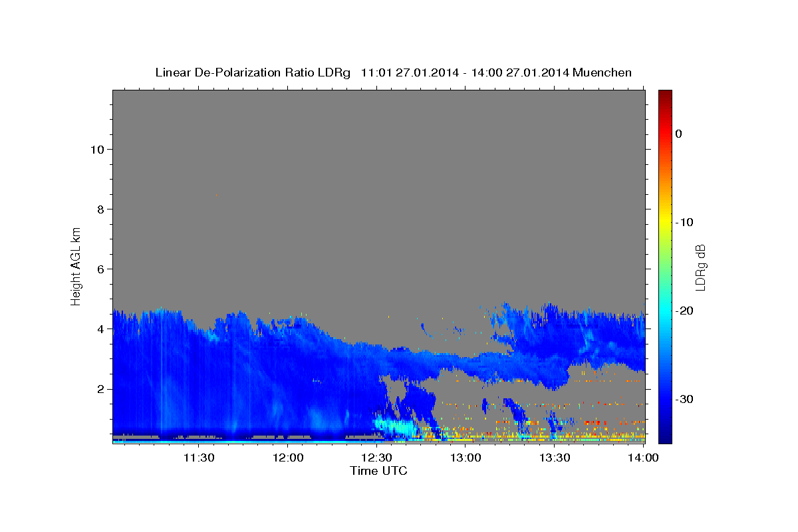798x532 pixels.
Task: Click the height tick label 8
Action: click(x=99, y=209)
